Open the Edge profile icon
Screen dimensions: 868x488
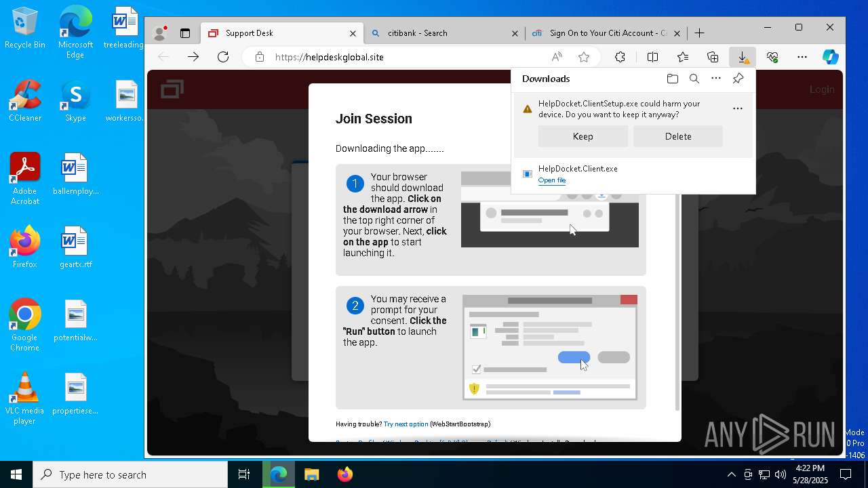(x=160, y=33)
